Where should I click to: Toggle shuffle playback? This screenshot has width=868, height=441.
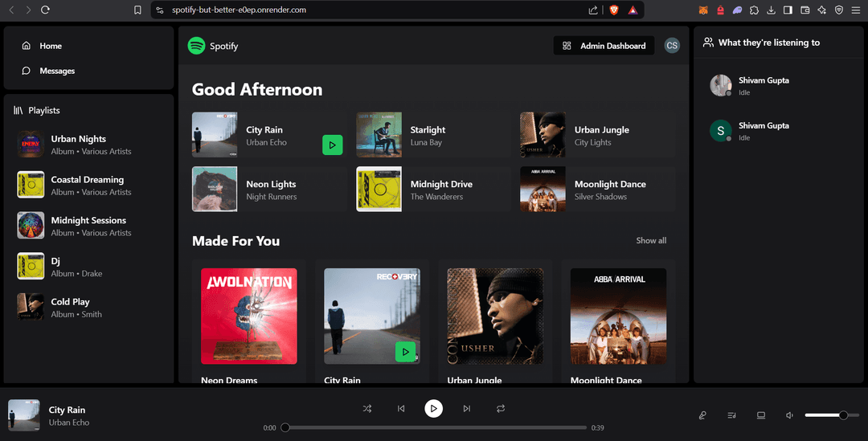click(367, 408)
